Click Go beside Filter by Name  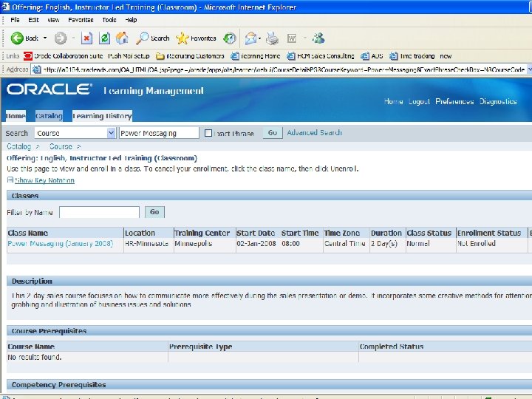pyautogui.click(x=154, y=212)
